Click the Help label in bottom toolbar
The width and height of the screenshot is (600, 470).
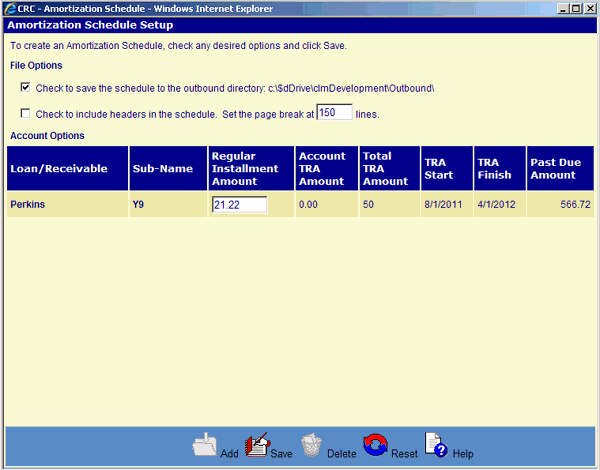[x=463, y=454]
